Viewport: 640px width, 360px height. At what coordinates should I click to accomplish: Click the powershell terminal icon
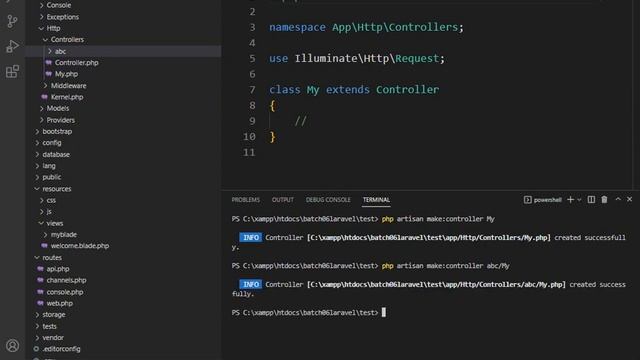pos(527,200)
